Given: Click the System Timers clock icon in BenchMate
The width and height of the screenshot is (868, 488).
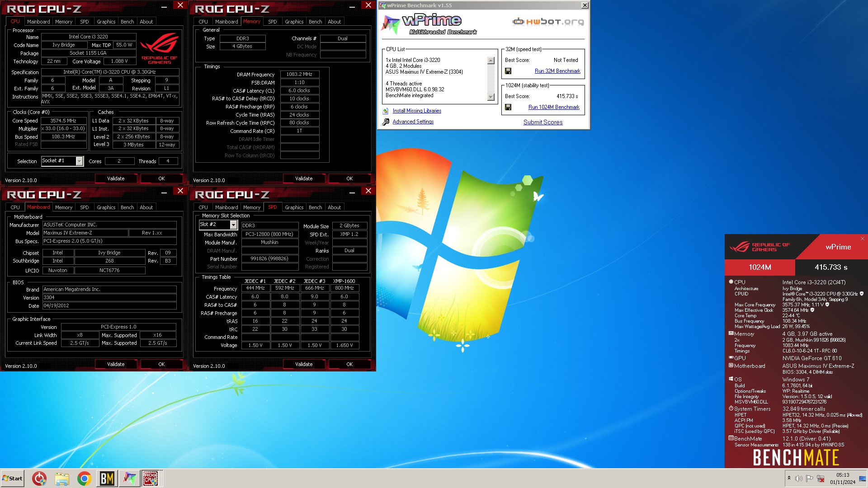Looking at the screenshot, I should coord(731,408).
